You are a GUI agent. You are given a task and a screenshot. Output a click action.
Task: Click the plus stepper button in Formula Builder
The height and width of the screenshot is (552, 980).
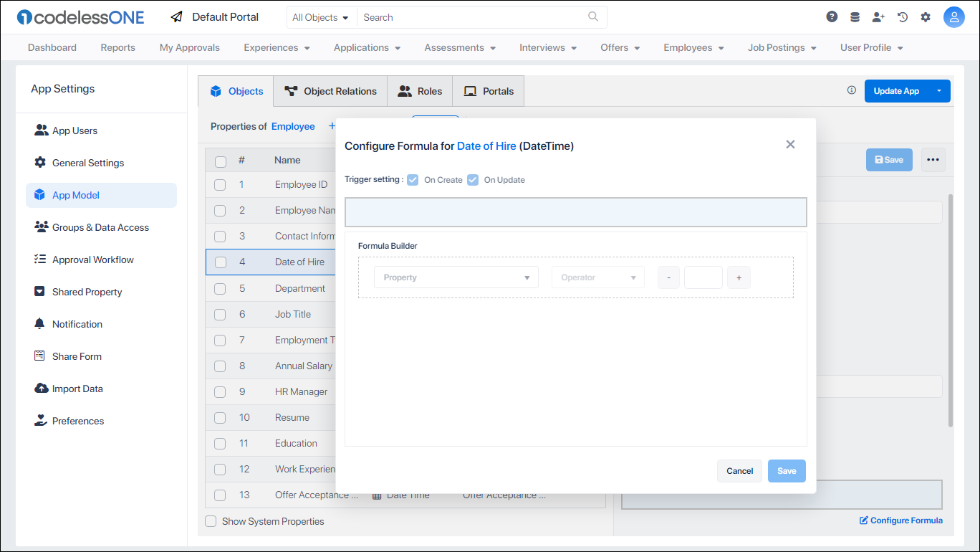point(739,277)
